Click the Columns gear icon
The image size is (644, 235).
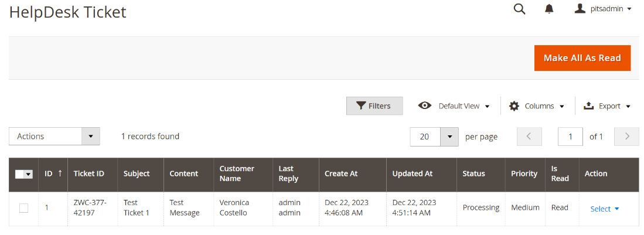tap(514, 106)
